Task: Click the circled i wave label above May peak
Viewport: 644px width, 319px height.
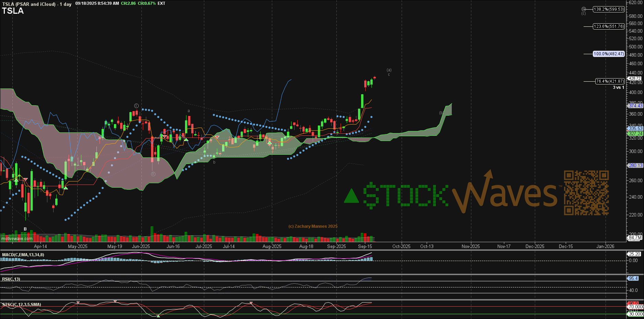Action: pos(136,106)
